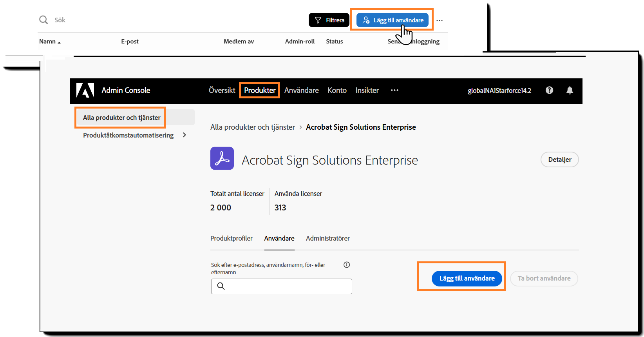Open the help question mark icon
The height and width of the screenshot is (337, 644).
click(x=549, y=90)
